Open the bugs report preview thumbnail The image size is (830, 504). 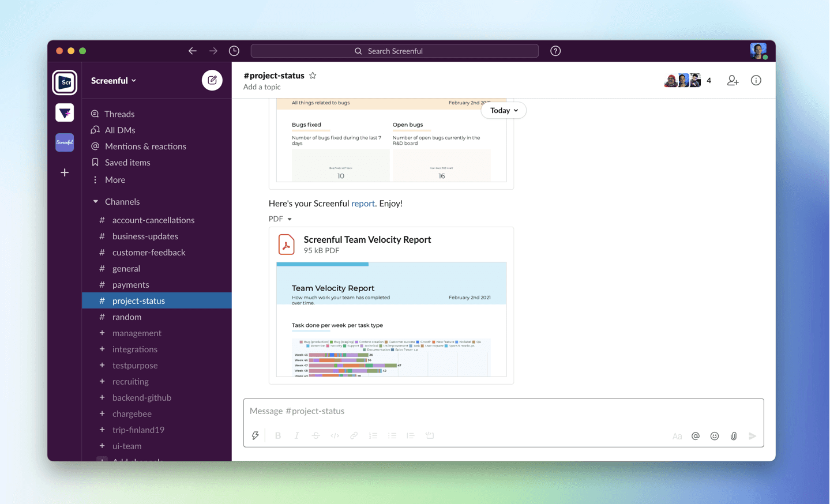pyautogui.click(x=391, y=140)
